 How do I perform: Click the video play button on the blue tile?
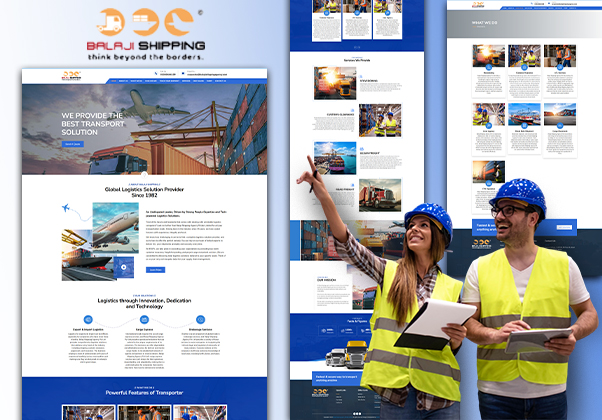[124, 267]
